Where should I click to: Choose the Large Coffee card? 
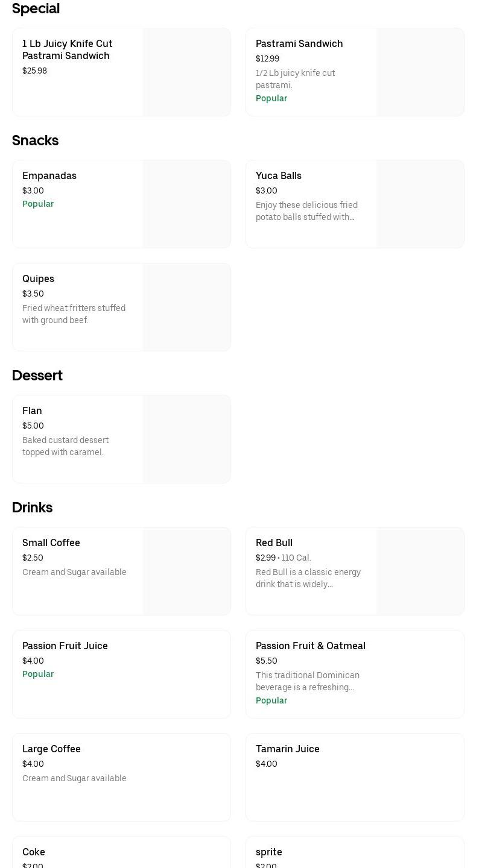click(x=121, y=777)
